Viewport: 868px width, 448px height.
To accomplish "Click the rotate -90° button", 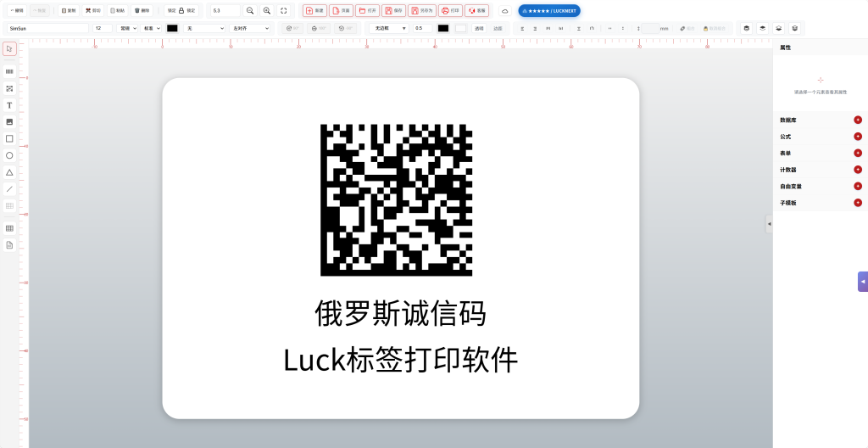I will point(345,28).
